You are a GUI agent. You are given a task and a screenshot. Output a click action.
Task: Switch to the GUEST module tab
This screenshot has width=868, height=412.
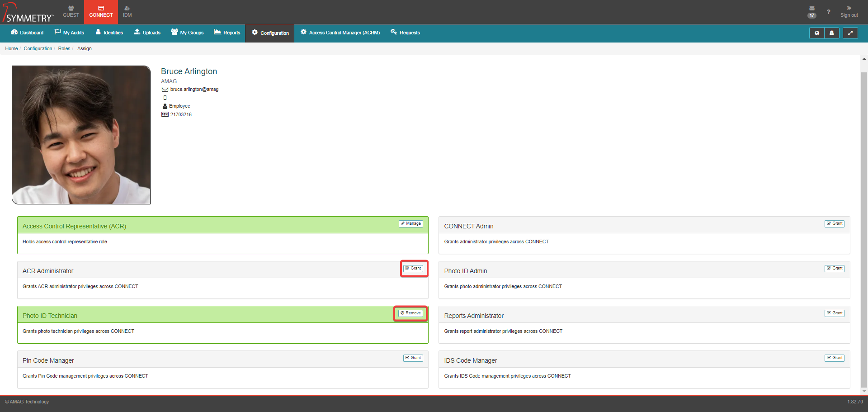click(71, 12)
